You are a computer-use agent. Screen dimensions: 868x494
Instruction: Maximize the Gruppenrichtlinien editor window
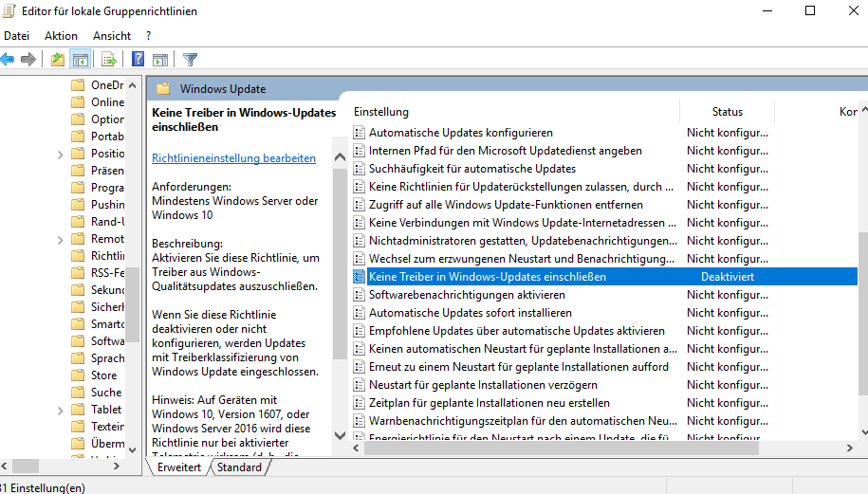(x=810, y=10)
